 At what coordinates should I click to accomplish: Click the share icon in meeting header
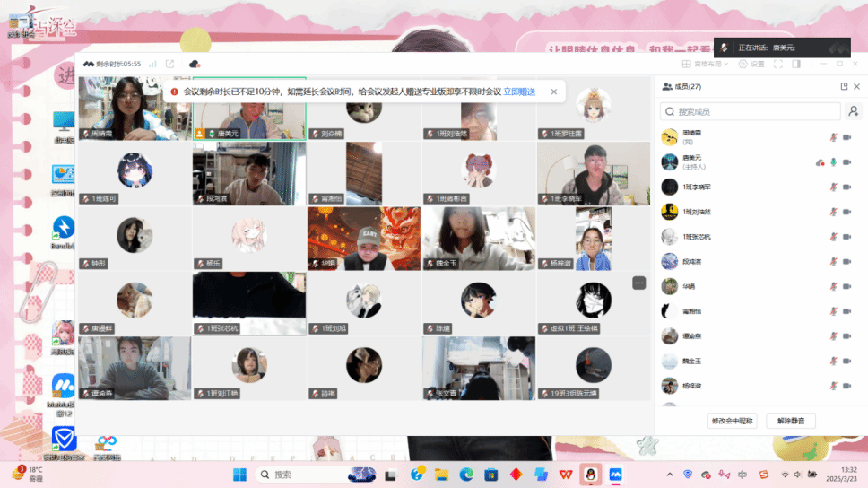tap(170, 64)
